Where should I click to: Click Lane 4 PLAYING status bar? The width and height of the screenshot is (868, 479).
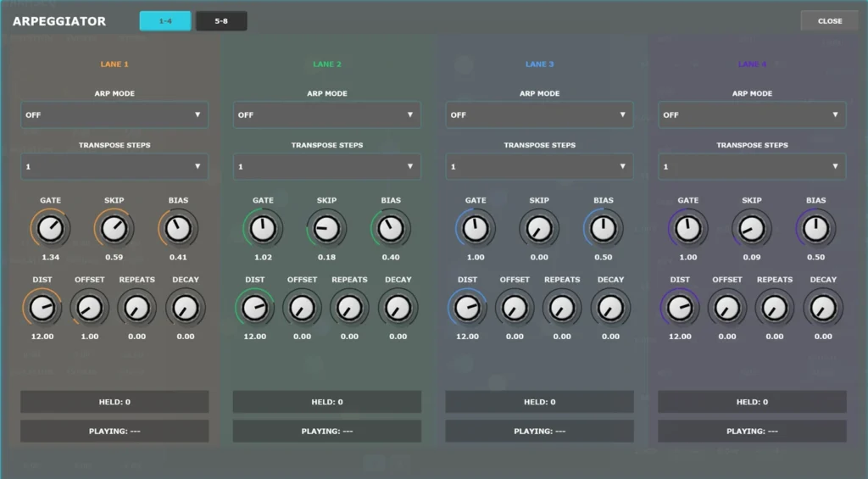pos(753,431)
